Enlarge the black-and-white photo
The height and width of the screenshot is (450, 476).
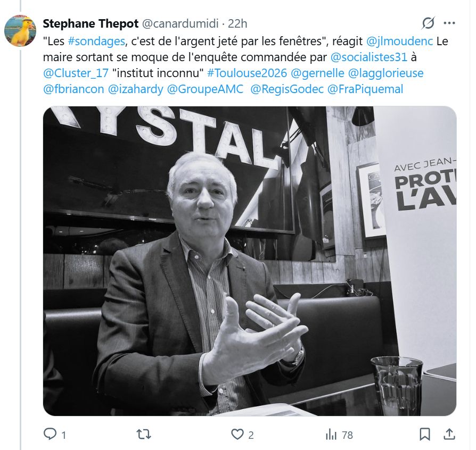(x=250, y=261)
